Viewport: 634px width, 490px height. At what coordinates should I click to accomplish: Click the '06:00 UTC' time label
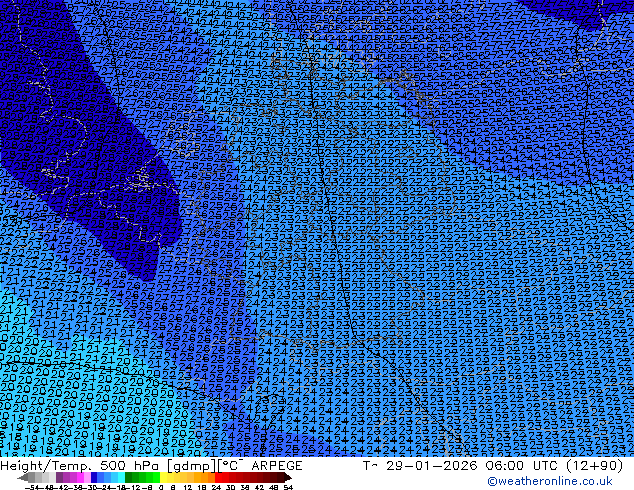524,465
